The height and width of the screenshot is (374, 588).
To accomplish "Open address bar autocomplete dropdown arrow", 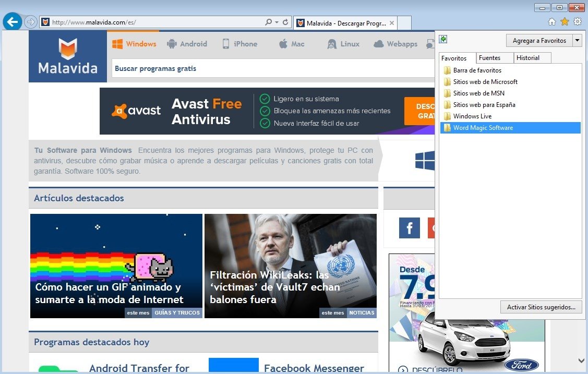I will (277, 22).
